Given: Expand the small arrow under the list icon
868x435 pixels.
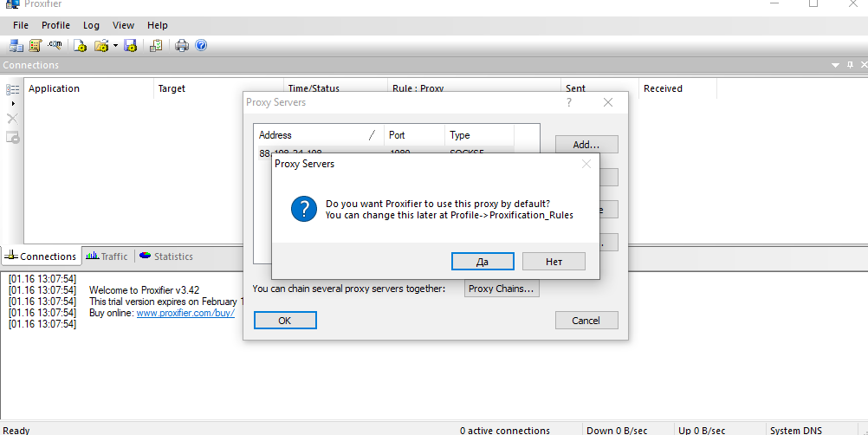Looking at the screenshot, I should pyautogui.click(x=13, y=103).
